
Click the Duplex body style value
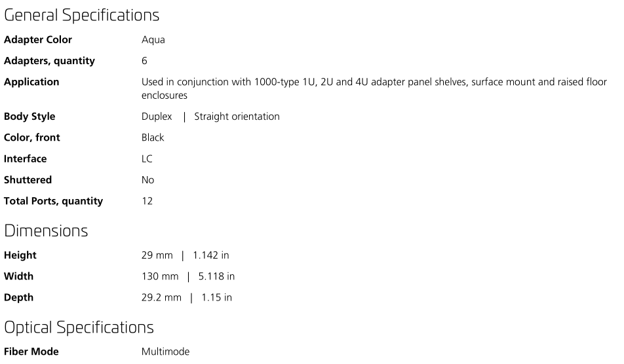(x=157, y=117)
